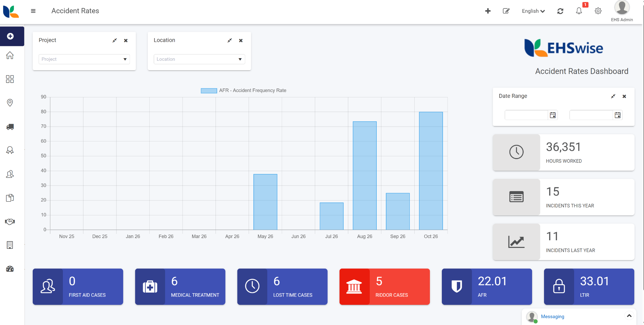Click the Messaging contact avatar
644x325 pixels.
click(532, 317)
